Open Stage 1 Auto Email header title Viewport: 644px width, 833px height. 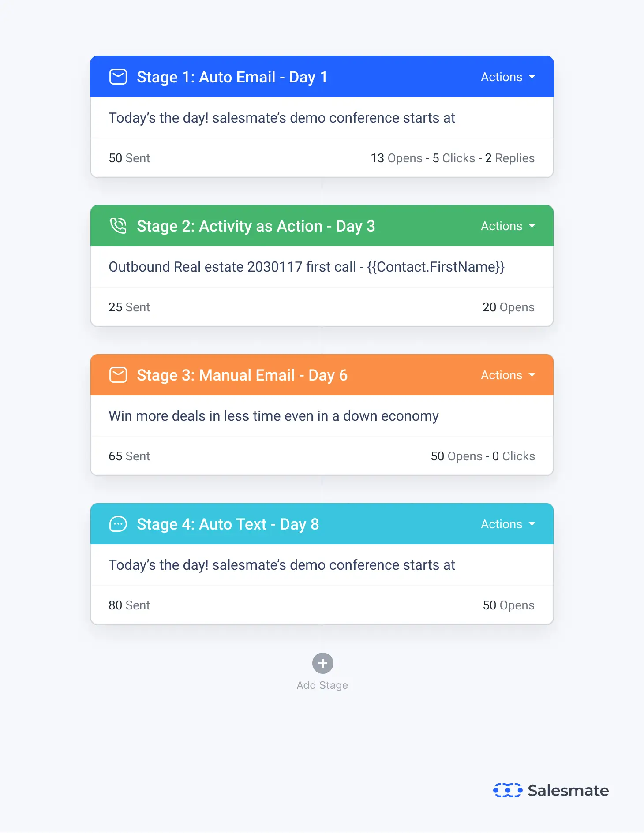coord(232,77)
